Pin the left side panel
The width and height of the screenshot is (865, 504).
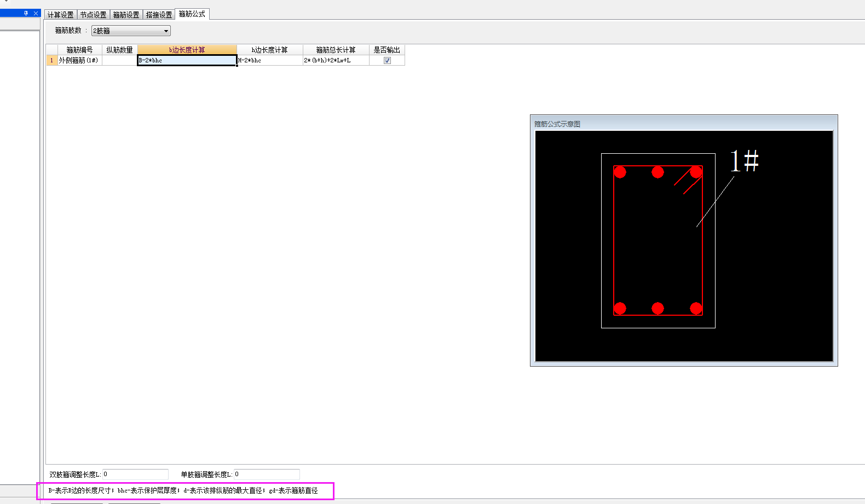26,13
